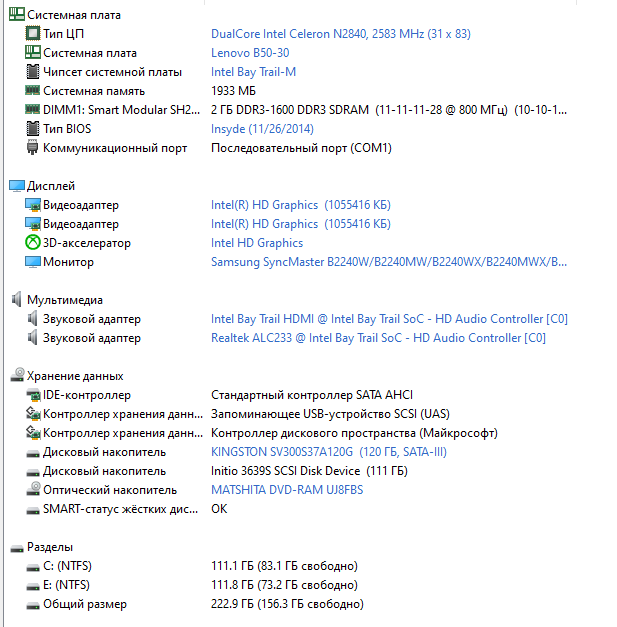Select the DIMM1: Smart Modular SH2... label
The width and height of the screenshot is (617, 627).
(x=122, y=110)
